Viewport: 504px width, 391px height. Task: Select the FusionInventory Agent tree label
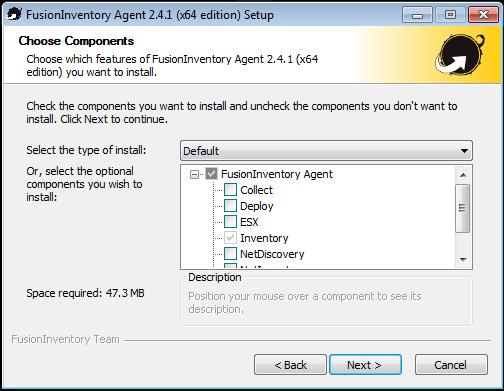tap(277, 174)
